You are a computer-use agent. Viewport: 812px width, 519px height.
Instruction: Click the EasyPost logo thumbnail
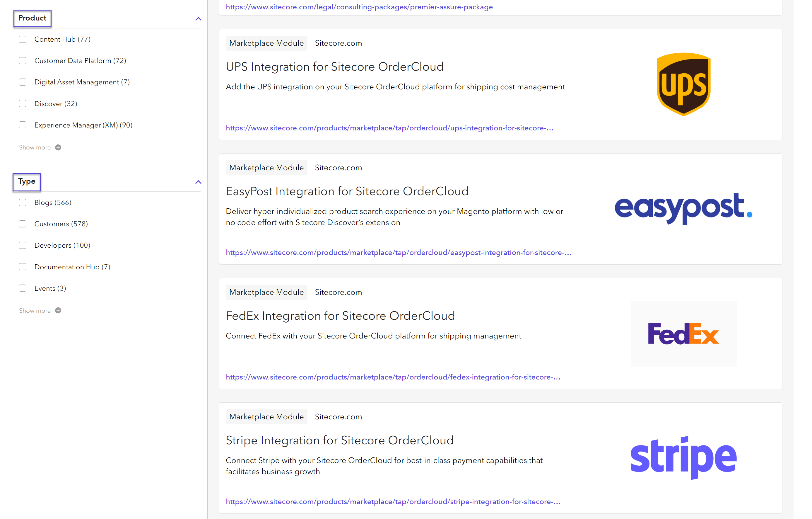(x=683, y=209)
